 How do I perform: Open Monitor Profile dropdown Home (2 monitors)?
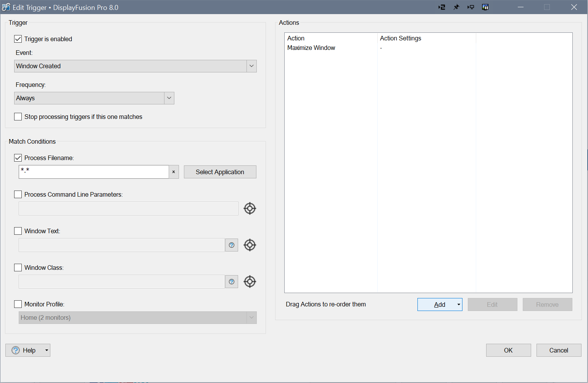[138, 317]
